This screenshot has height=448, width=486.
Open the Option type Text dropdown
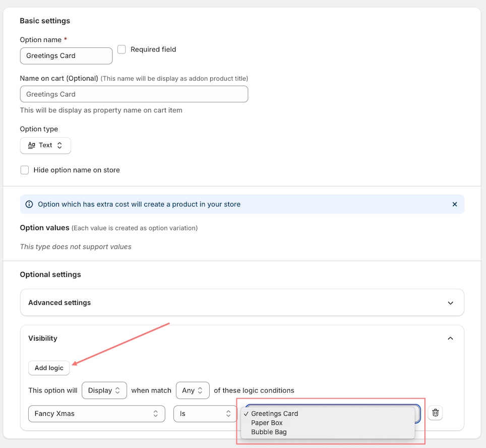(45, 145)
